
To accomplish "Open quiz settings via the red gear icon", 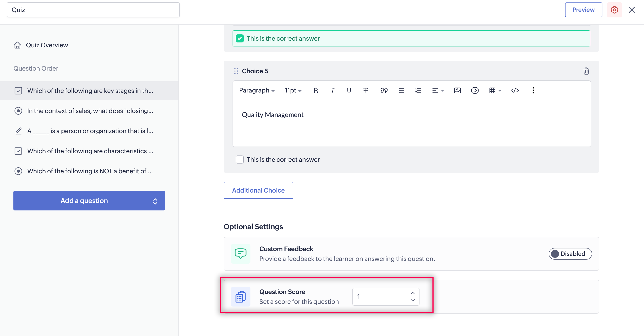I will click(614, 10).
